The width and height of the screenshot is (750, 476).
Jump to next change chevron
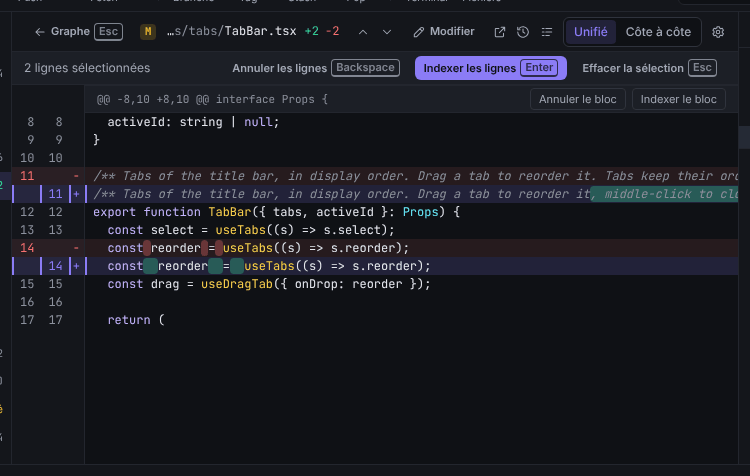coord(387,32)
